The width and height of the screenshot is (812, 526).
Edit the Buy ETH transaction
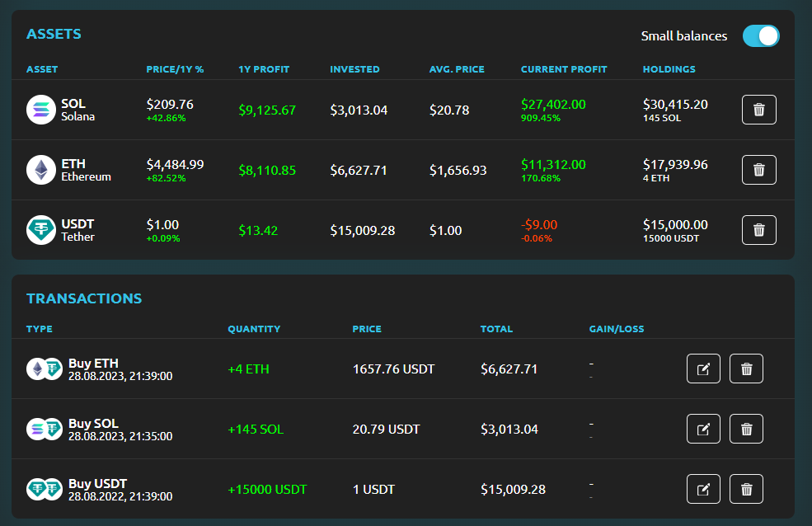[x=703, y=369]
